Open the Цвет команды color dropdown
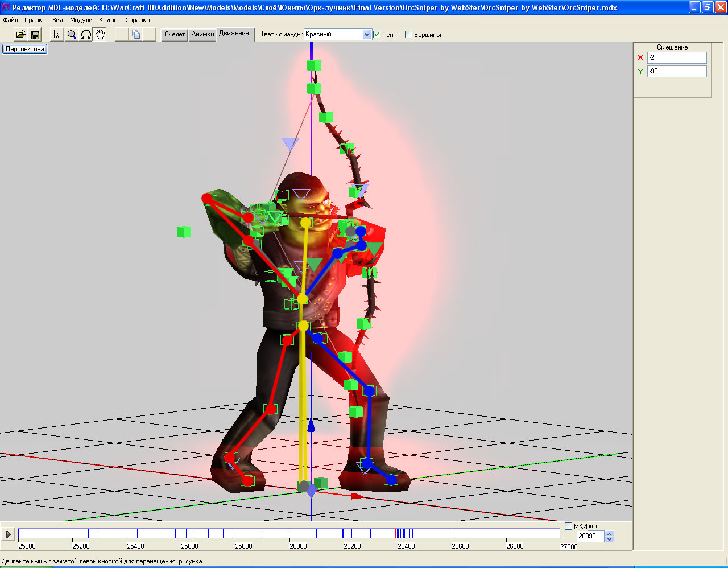Screen dimensions: 728x568 coord(367,35)
